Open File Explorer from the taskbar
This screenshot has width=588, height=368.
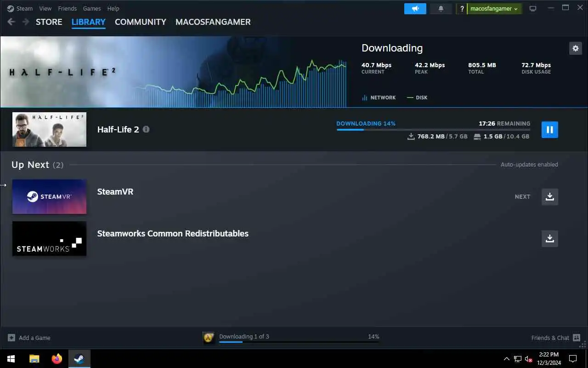[x=34, y=359]
